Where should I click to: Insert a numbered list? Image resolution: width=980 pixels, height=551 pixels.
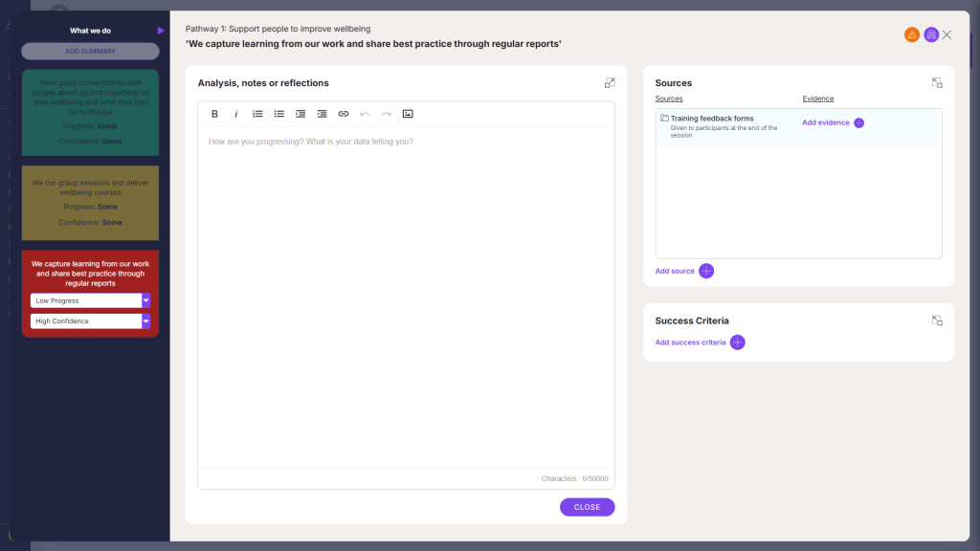257,114
